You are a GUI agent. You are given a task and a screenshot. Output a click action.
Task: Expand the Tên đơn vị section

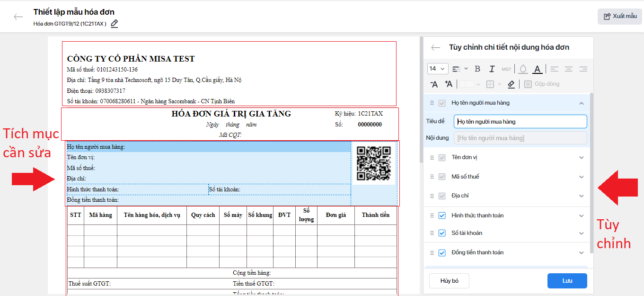click(x=582, y=158)
